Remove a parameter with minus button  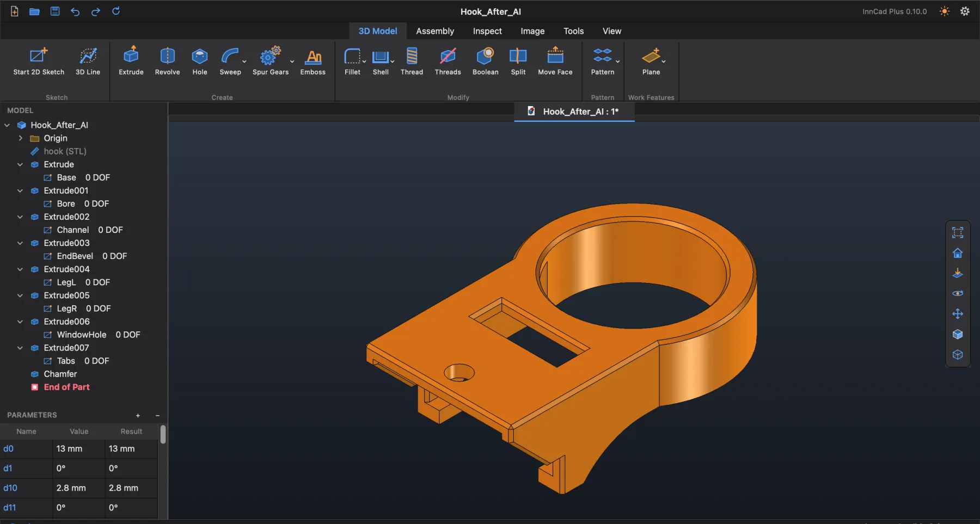click(x=158, y=416)
